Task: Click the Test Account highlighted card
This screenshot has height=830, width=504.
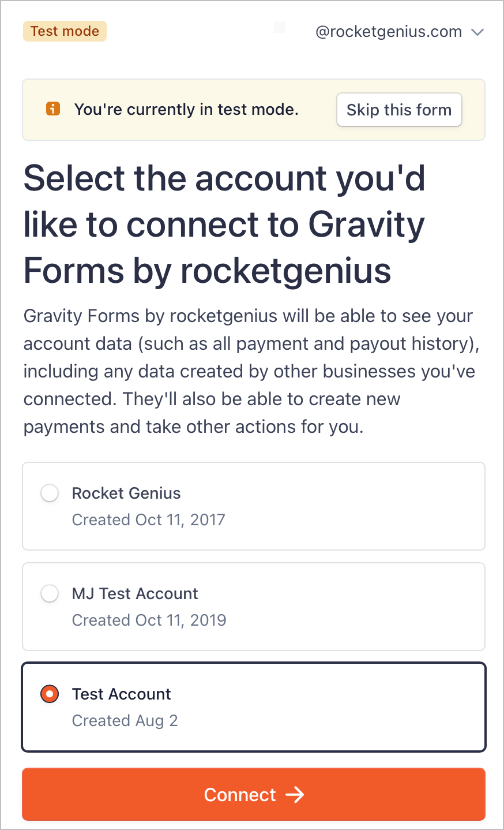Action: 254,706
